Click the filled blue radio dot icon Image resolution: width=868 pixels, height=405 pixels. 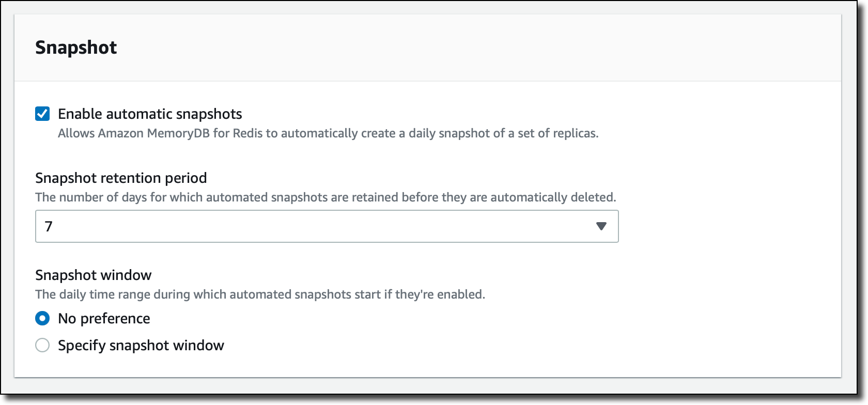42,318
